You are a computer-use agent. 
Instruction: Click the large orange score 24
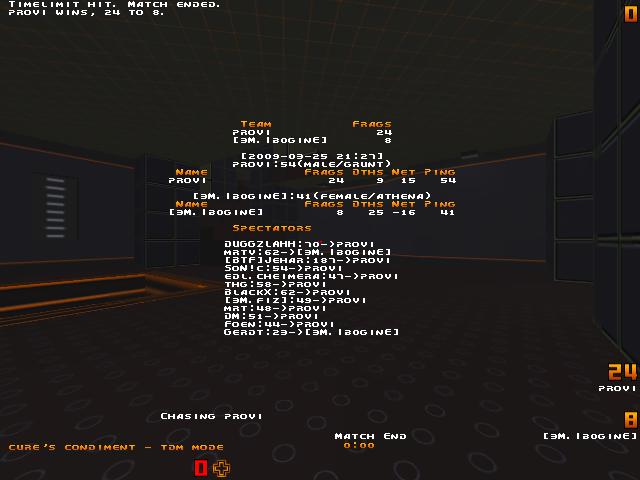[x=622, y=372]
